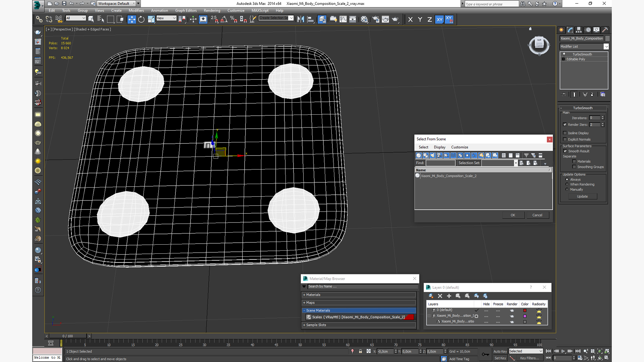Restrict to Z axis
The height and width of the screenshot is (362, 644).
pos(430,19)
